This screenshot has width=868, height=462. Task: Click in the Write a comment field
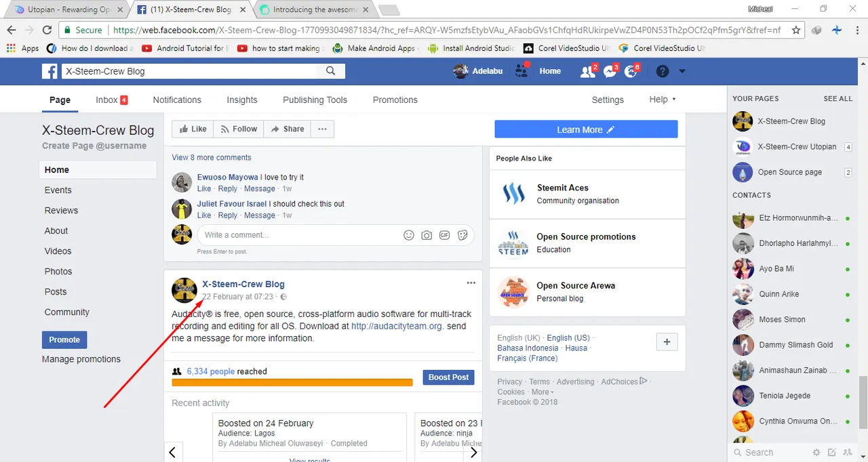(298, 235)
